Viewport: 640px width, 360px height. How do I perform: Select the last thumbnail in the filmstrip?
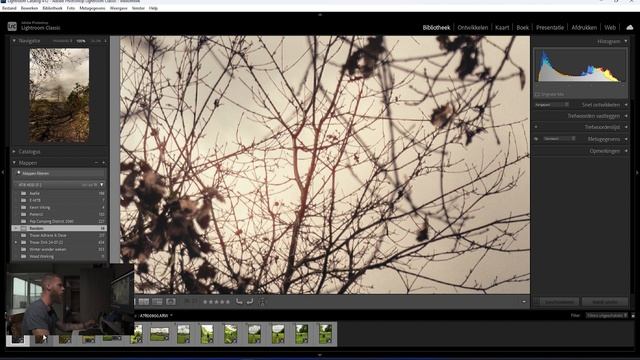325,334
